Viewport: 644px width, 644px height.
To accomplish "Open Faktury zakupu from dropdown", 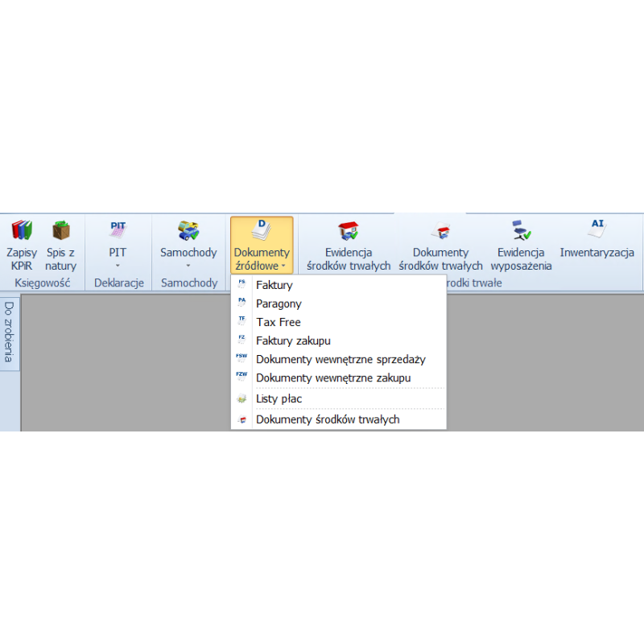I will point(293,341).
